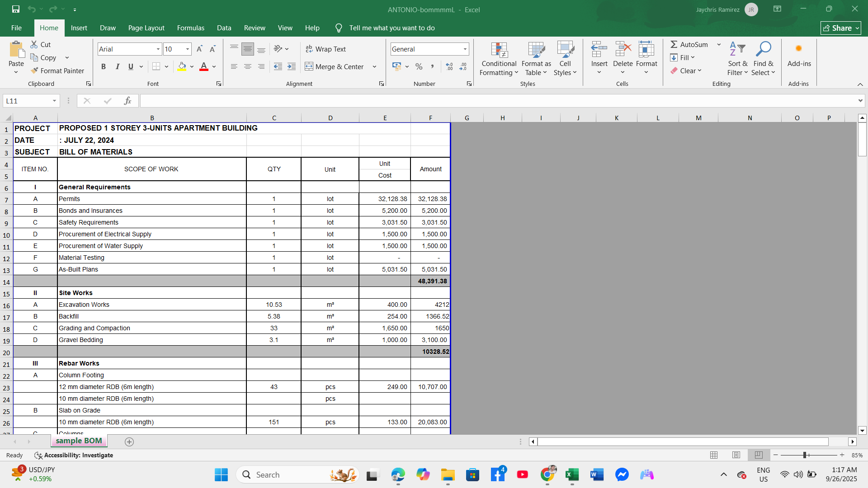868x488 pixels.
Task: Click the Percent Style icon
Action: click(419, 66)
